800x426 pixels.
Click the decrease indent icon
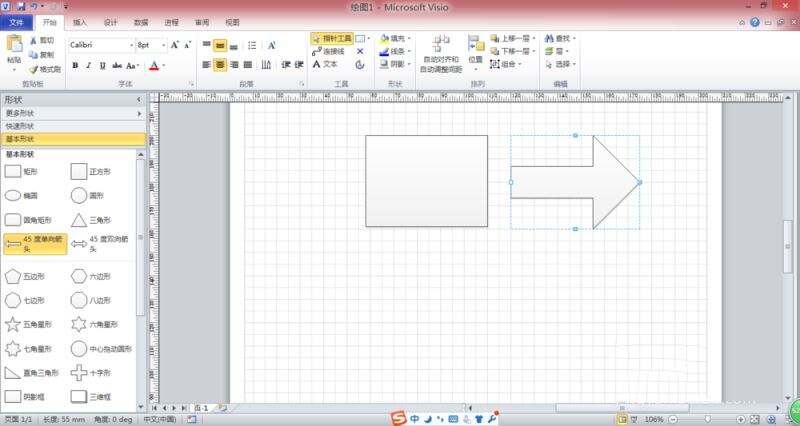(x=286, y=65)
